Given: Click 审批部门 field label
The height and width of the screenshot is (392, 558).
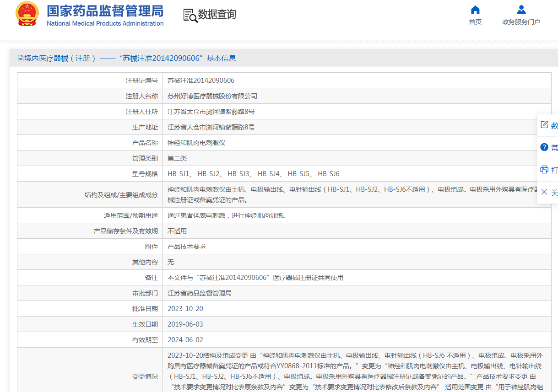Looking at the screenshot, I should click(145, 293).
